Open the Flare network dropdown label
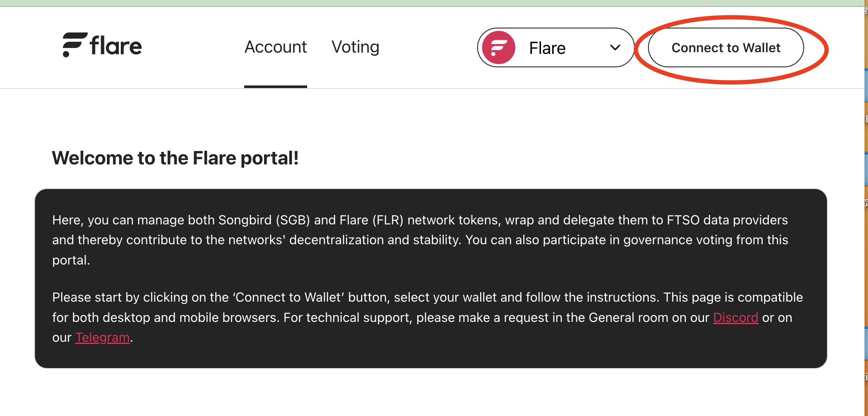Viewport: 868px width, 416px height. [547, 48]
